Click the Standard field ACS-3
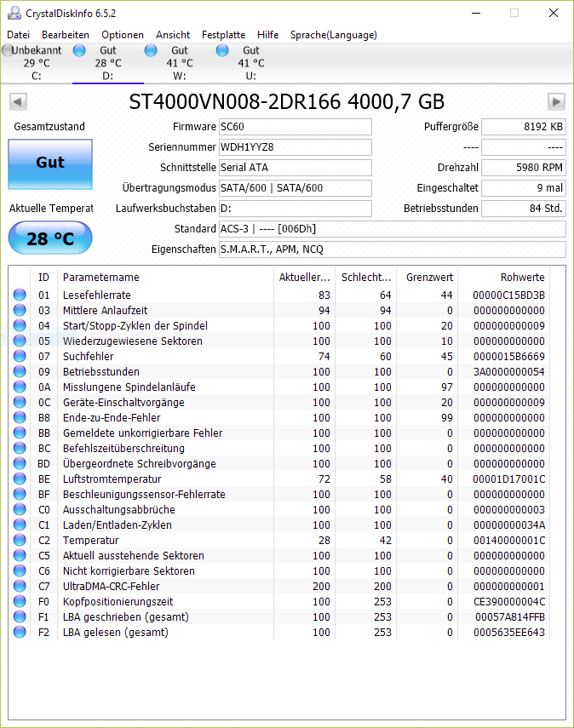This screenshot has width=574, height=728. [393, 229]
